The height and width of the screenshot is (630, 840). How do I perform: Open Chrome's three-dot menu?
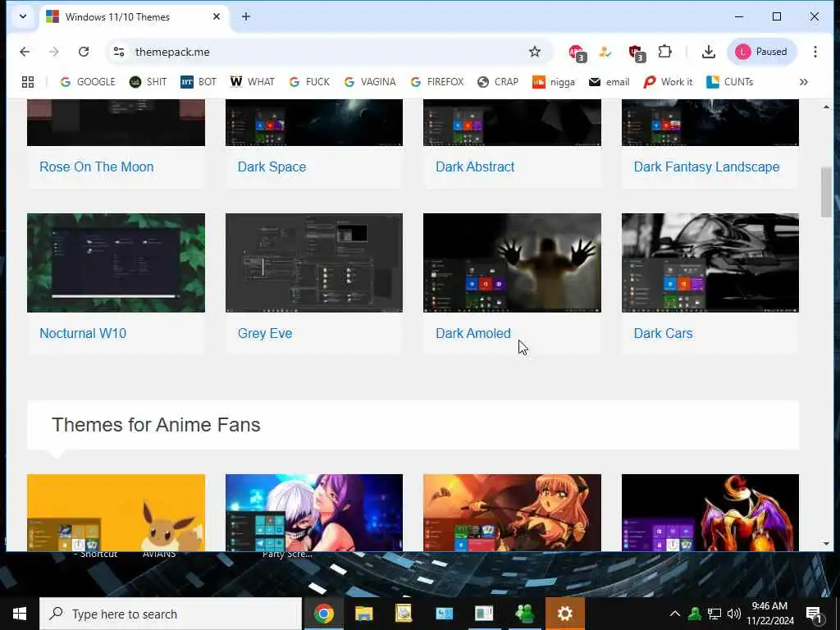[x=815, y=52]
